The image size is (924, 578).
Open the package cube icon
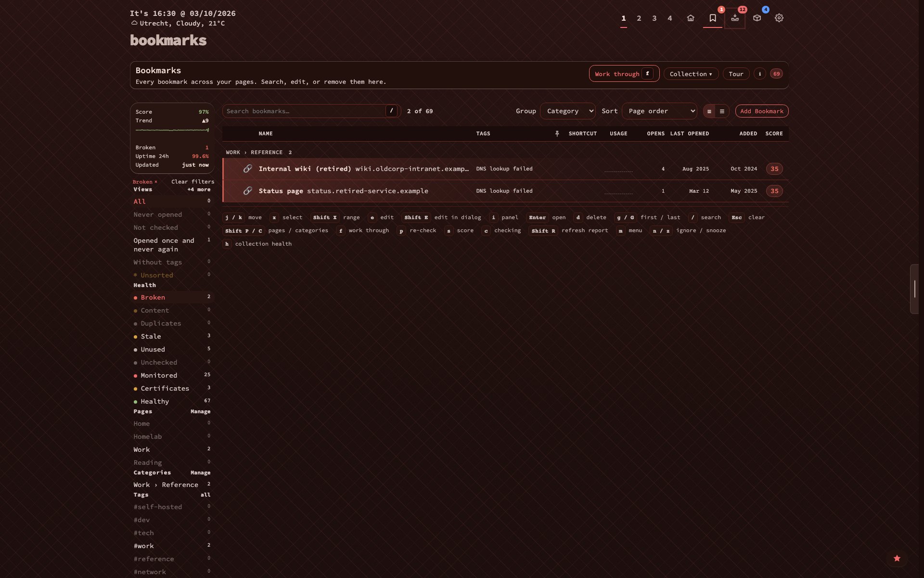pos(757,18)
